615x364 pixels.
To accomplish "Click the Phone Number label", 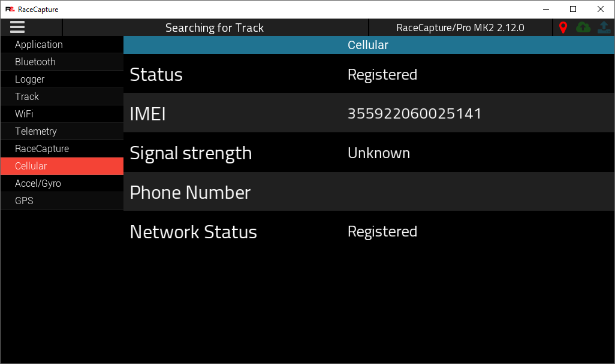I will [190, 192].
